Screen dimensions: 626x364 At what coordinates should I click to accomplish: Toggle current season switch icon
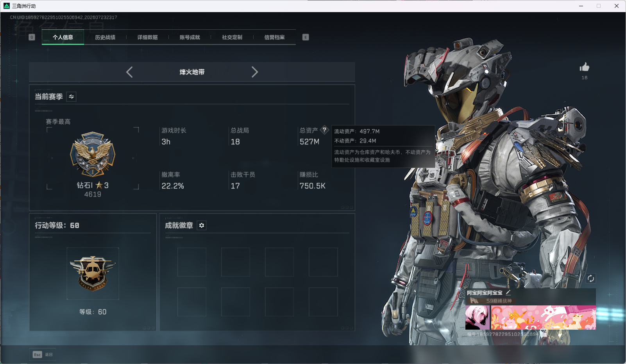pyautogui.click(x=71, y=96)
